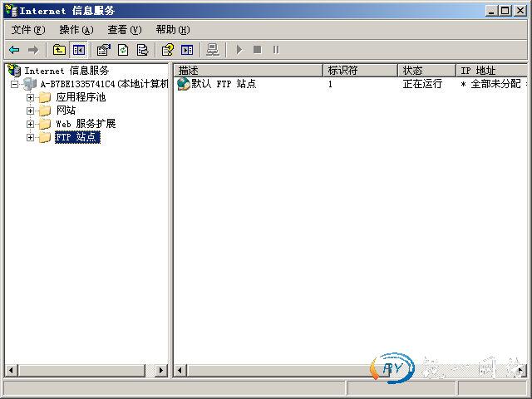532x399 pixels.
Task: Toggle the action pane toolbar icon
Action: [187, 50]
